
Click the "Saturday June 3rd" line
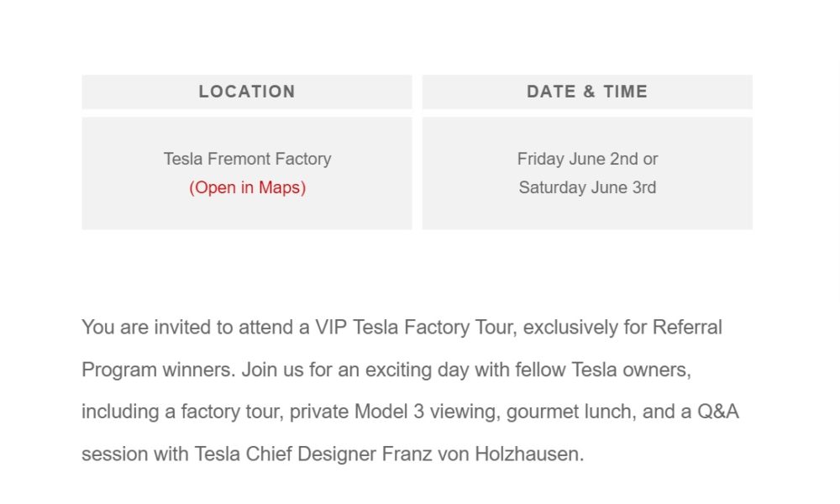[587, 187]
